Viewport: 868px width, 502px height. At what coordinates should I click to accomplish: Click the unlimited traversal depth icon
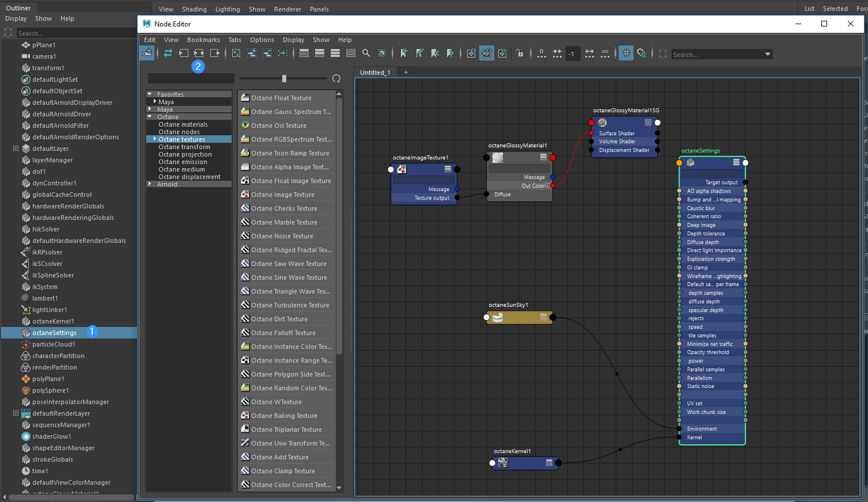coord(605,53)
